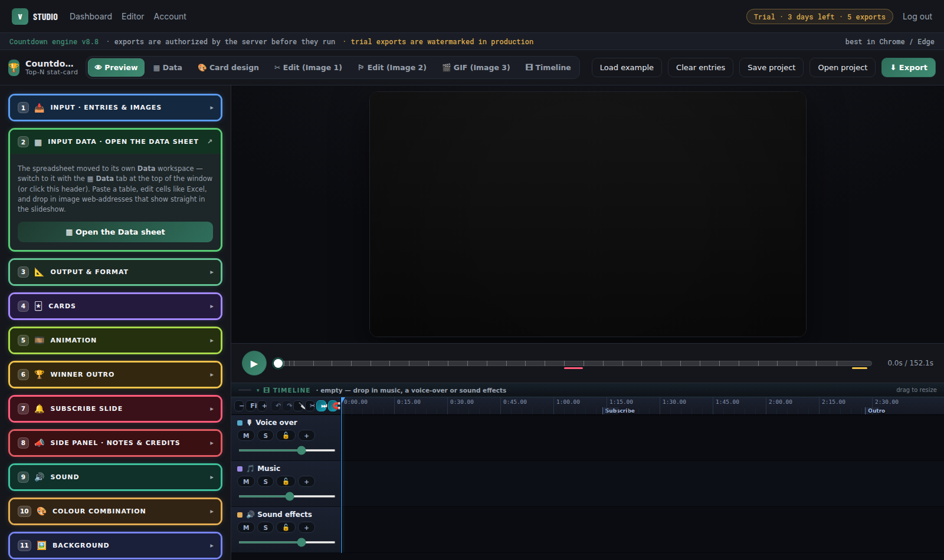
Task: Expand the Input Entries & Images section
Action: pos(116,108)
